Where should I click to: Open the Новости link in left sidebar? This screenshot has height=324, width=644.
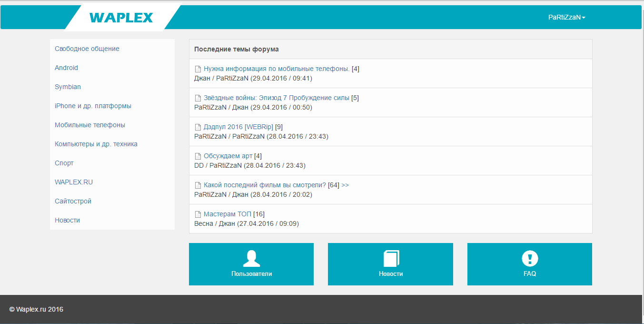pos(67,220)
